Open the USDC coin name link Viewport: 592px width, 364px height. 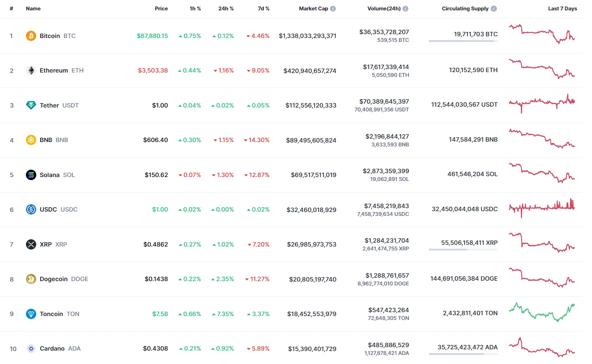[x=48, y=209]
